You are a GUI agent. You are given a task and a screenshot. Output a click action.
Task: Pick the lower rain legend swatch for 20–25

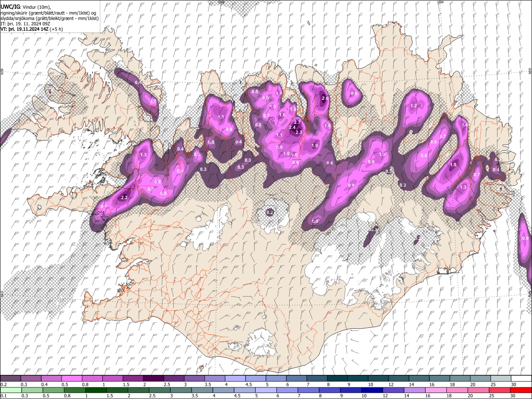(x=479, y=390)
